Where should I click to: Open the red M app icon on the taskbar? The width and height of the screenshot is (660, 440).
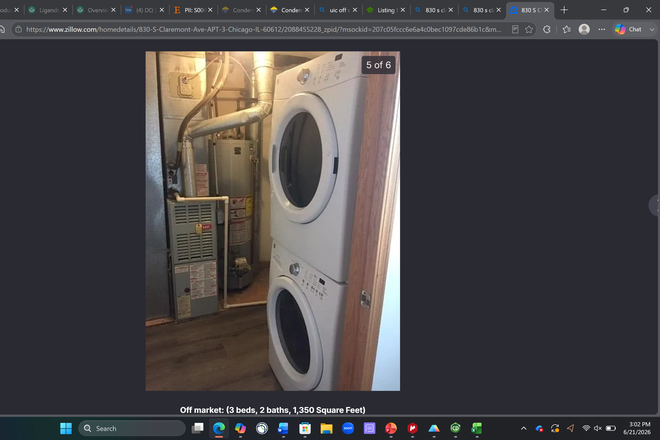coord(412,428)
